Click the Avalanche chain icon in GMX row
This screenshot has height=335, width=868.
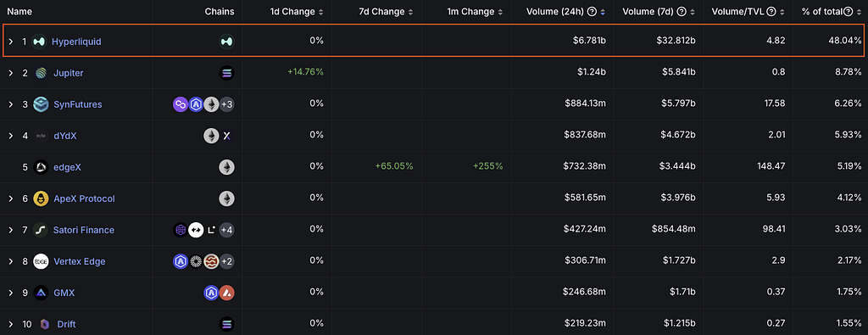click(x=227, y=293)
